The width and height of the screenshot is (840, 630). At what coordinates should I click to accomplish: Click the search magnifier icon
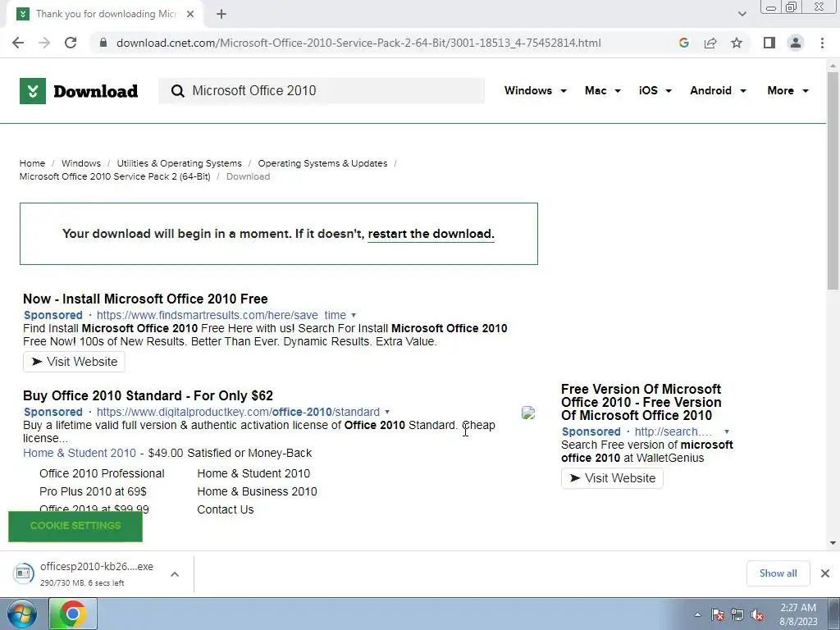[x=178, y=91]
